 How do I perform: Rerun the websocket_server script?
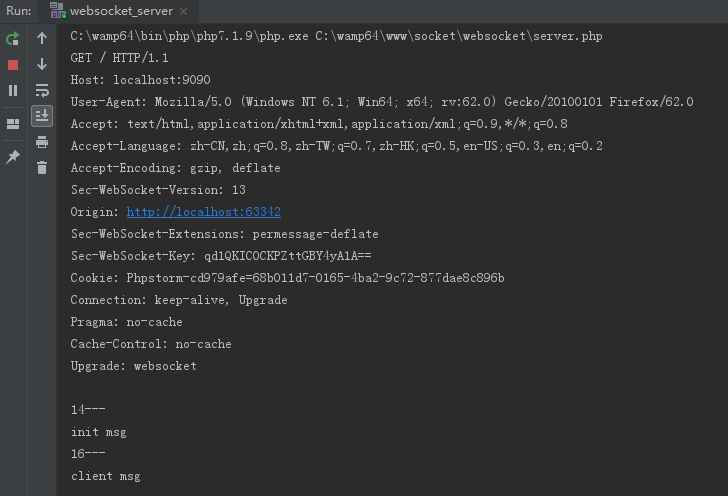click(13, 39)
